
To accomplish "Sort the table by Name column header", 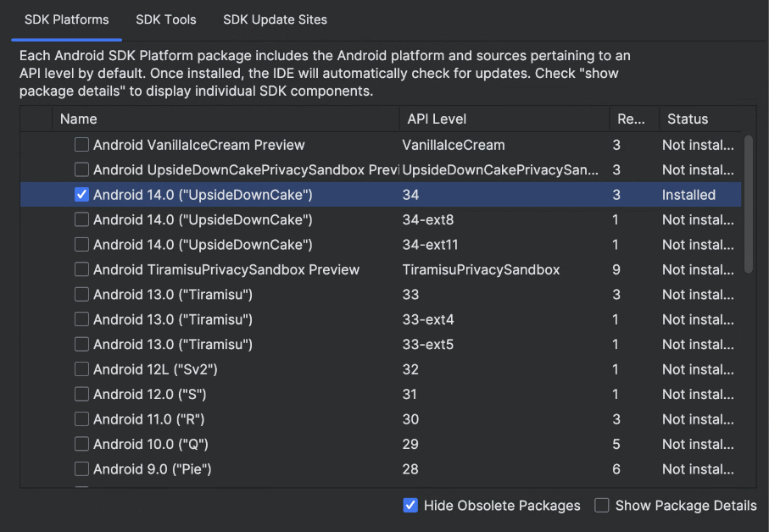I will coord(78,119).
